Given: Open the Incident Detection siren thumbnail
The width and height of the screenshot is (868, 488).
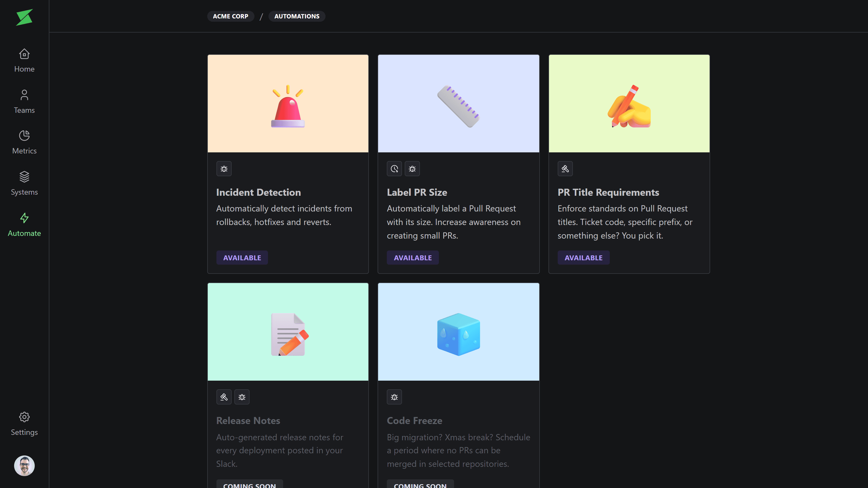Looking at the screenshot, I should (288, 104).
